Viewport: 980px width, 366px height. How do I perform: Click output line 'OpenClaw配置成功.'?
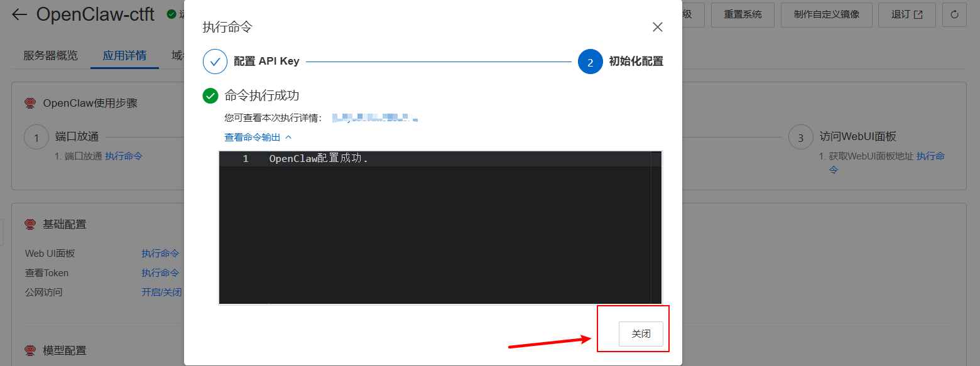click(318, 159)
